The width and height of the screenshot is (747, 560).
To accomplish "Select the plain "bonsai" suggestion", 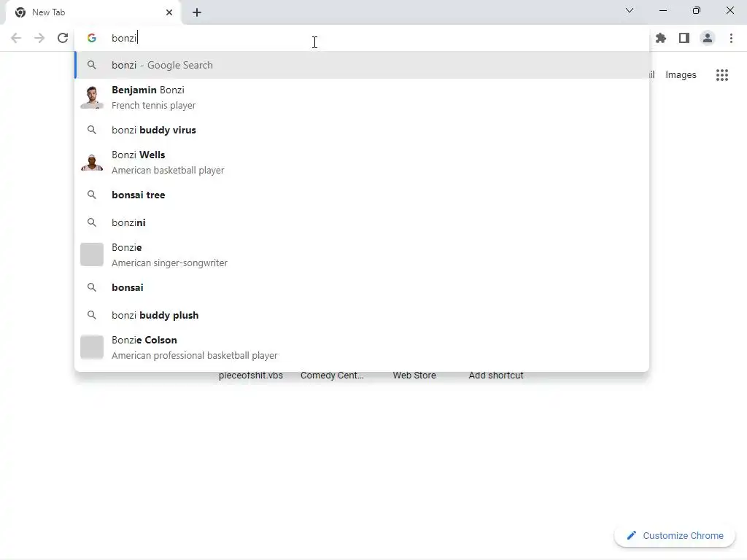I will pos(362,287).
